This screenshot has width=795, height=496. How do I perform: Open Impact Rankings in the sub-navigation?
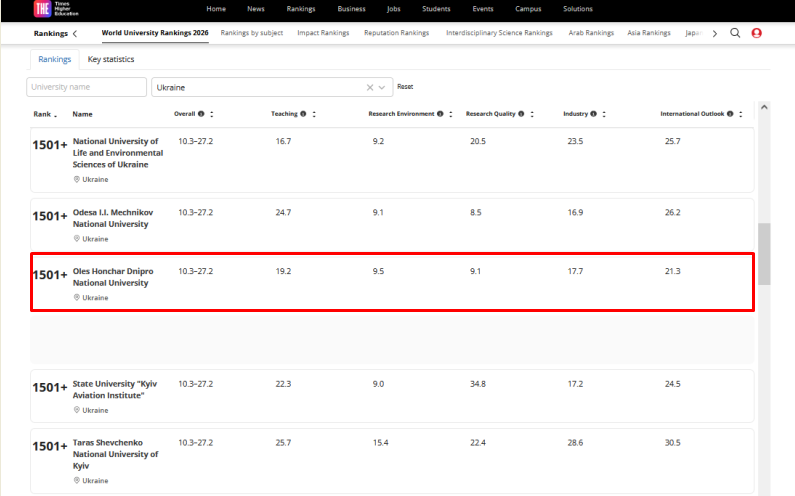point(322,33)
